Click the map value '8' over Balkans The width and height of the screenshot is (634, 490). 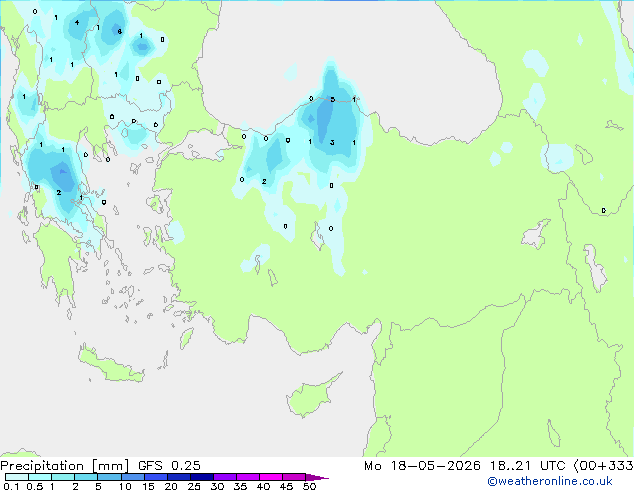pos(119,31)
